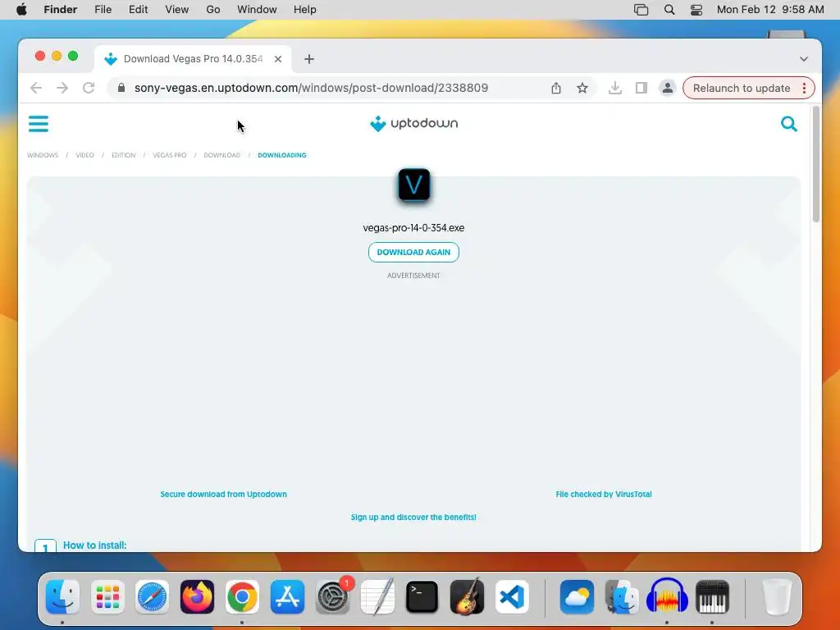840x630 pixels.
Task: Bookmark this tab with the star icon
Action: (x=582, y=88)
